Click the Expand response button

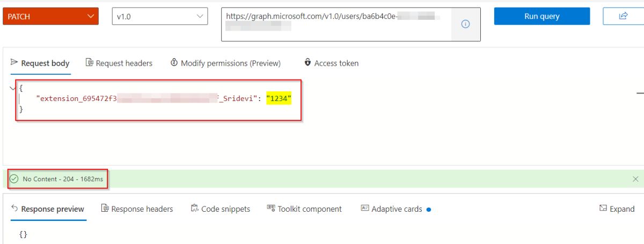617,209
